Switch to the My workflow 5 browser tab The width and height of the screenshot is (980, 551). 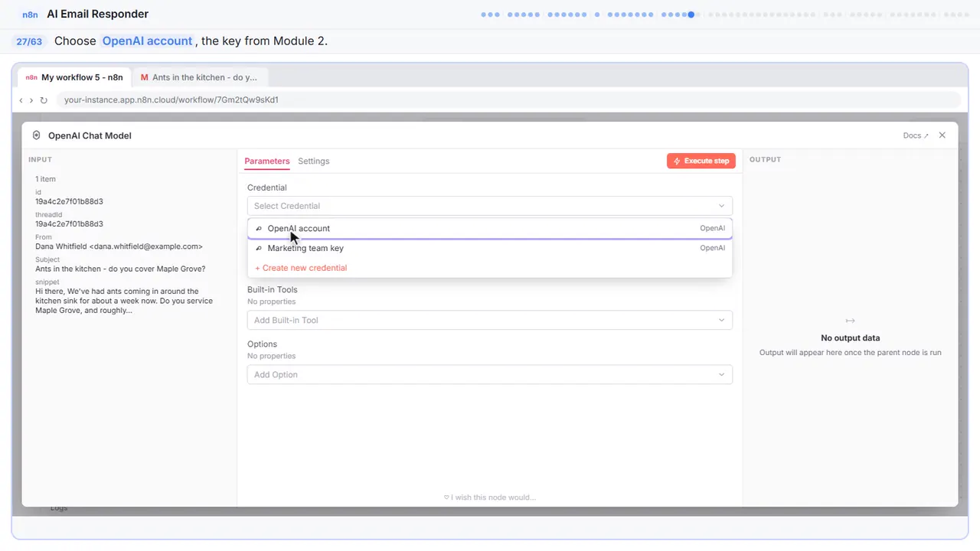74,77
